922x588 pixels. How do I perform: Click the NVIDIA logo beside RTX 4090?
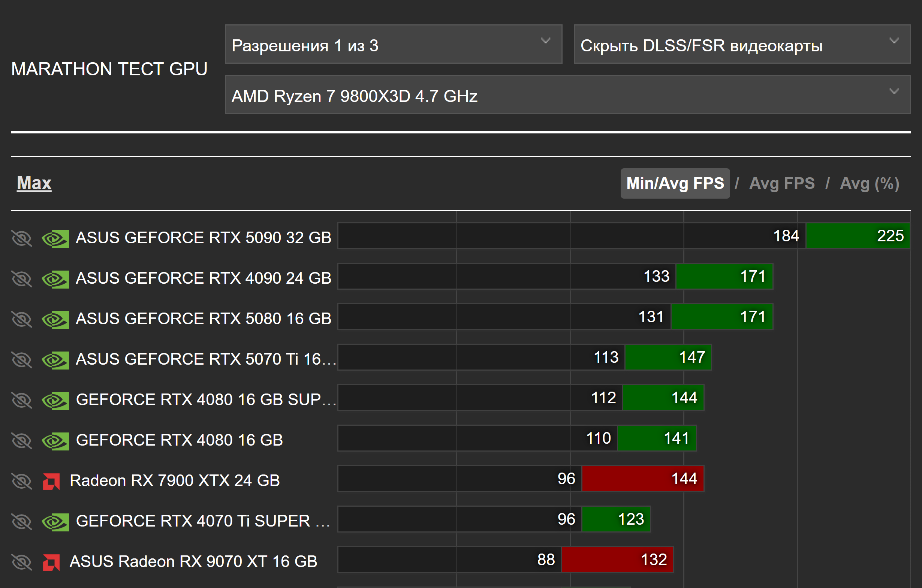pos(55,279)
